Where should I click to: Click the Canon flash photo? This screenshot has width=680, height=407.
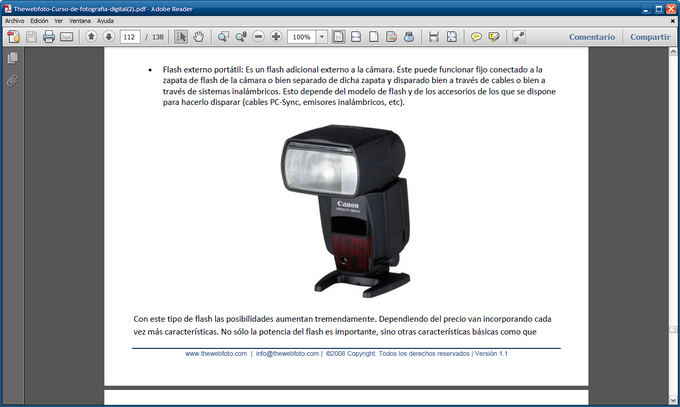point(346,211)
